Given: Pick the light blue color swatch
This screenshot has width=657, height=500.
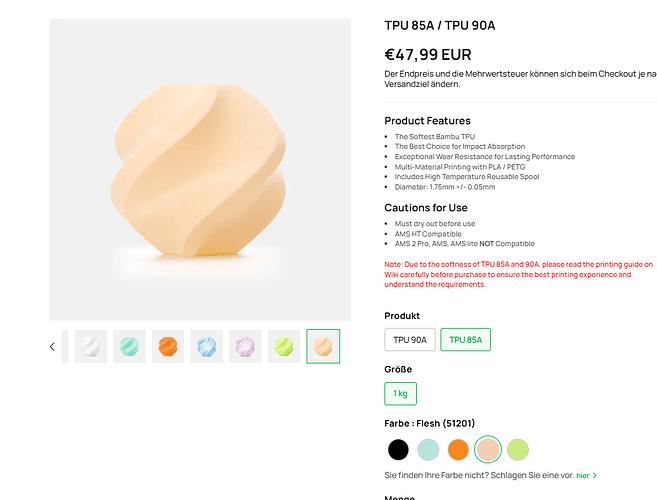Looking at the screenshot, I should [x=428, y=450].
